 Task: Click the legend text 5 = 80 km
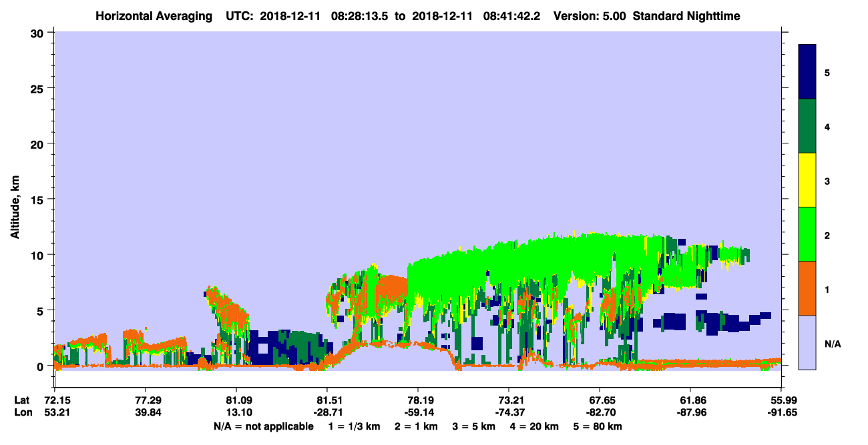coord(599,426)
